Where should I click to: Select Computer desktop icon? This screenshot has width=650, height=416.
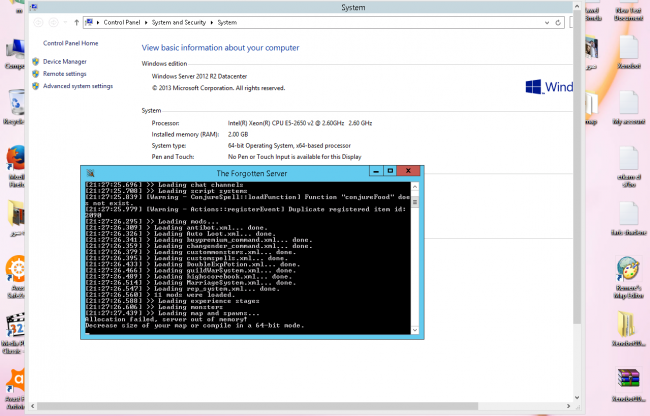[x=15, y=55]
